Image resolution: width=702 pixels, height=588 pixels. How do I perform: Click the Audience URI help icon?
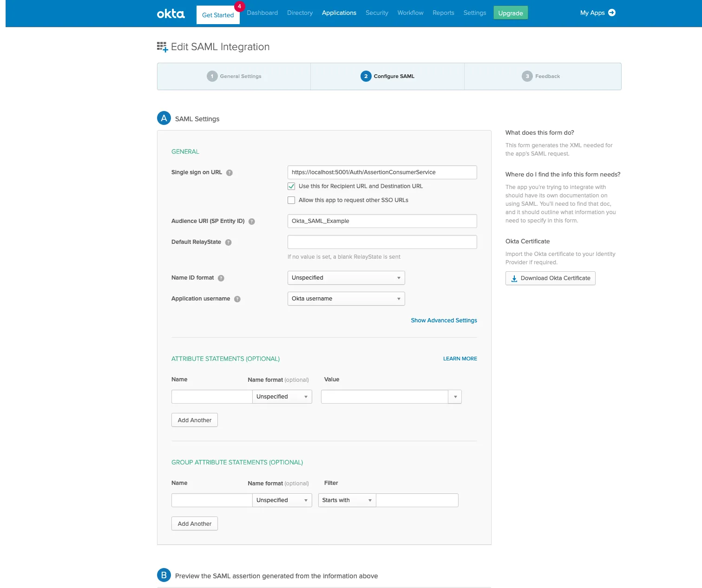click(x=251, y=222)
